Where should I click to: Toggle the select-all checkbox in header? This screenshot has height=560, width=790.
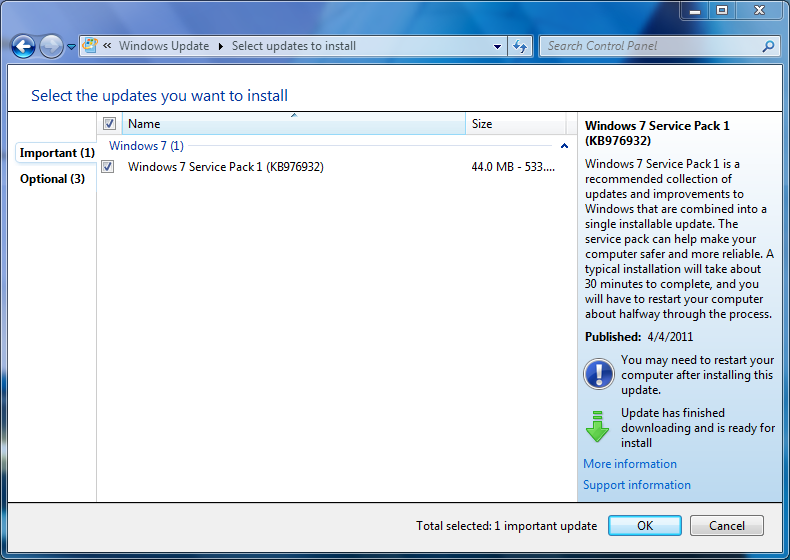click(x=109, y=124)
